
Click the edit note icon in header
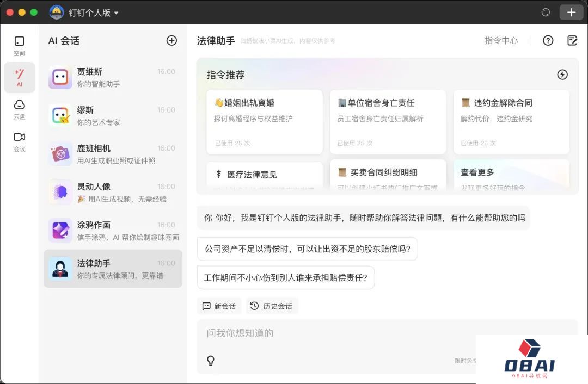[x=572, y=40]
